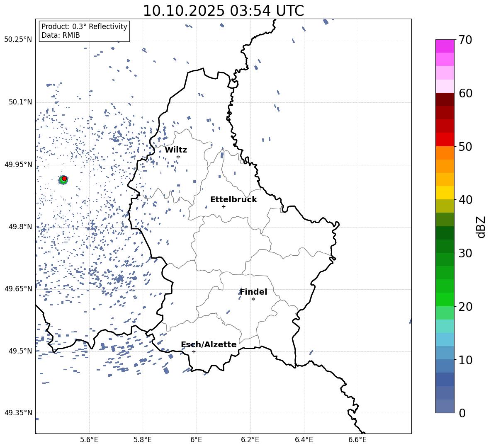Click the 50.25°N latitude tick label

click(x=18, y=40)
